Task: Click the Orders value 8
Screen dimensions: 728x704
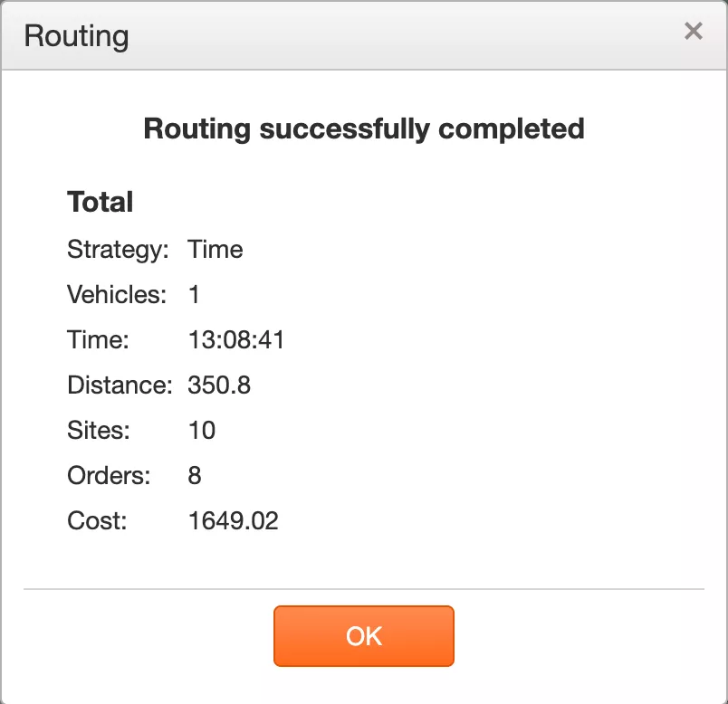Action: tap(195, 475)
